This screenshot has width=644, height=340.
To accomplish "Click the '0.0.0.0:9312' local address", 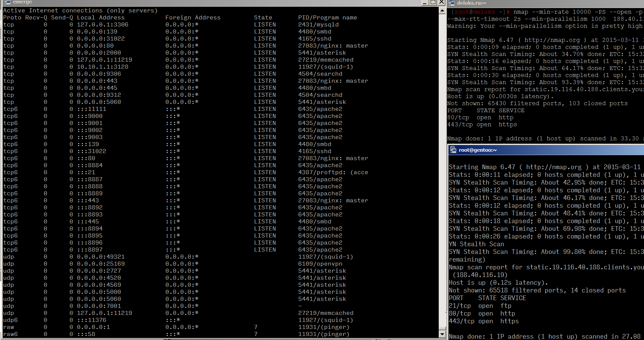I will click(99, 95).
